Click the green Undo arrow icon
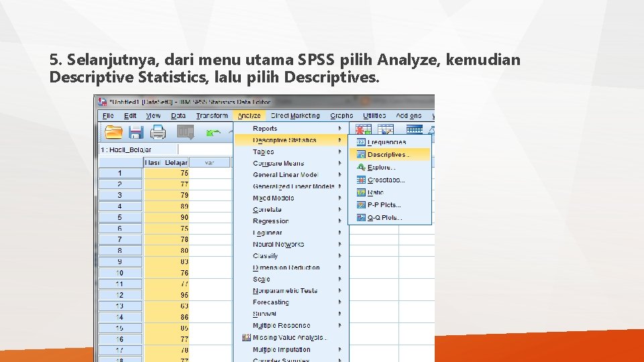 pos(213,133)
